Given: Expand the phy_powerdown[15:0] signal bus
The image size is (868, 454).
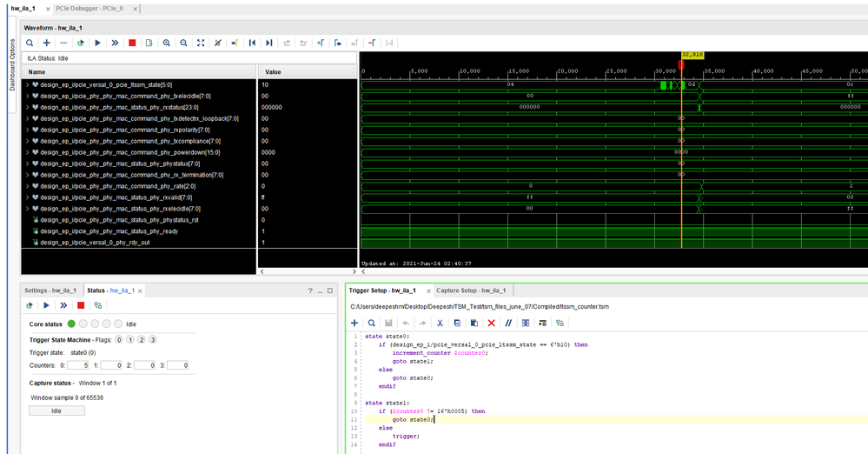Looking at the screenshot, I should tap(27, 152).
